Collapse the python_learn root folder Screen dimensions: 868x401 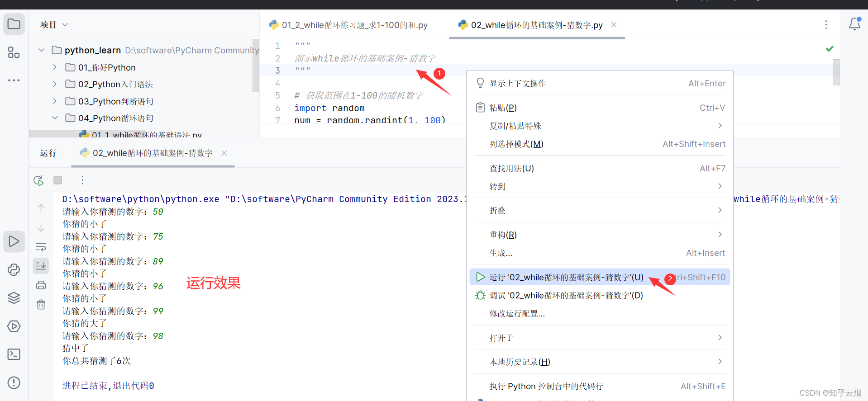coord(42,50)
